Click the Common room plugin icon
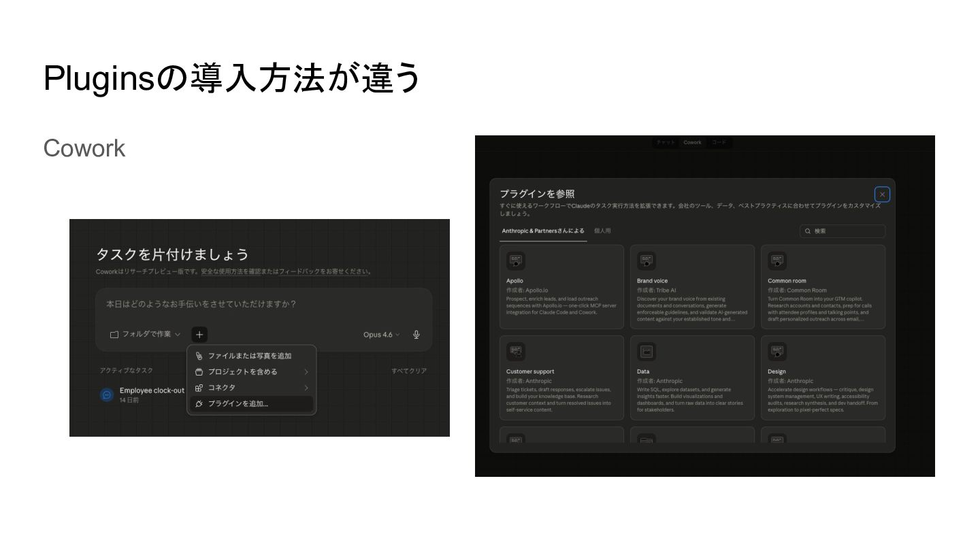 777,261
